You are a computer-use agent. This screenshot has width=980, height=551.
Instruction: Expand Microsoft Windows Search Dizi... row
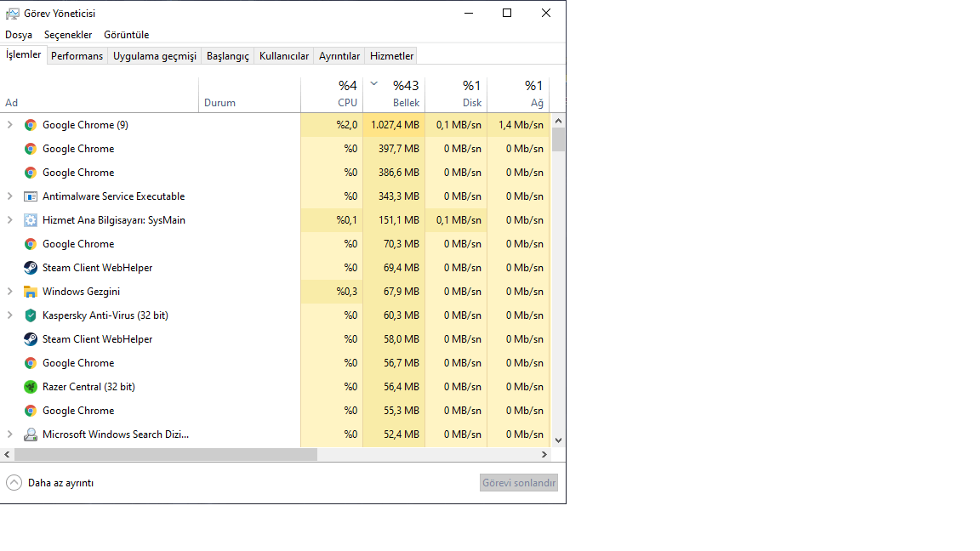click(10, 435)
